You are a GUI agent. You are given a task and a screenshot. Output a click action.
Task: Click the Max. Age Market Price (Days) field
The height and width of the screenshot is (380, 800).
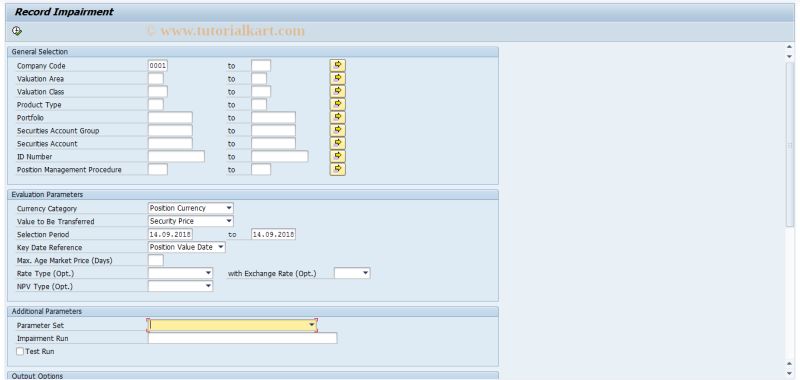156,260
